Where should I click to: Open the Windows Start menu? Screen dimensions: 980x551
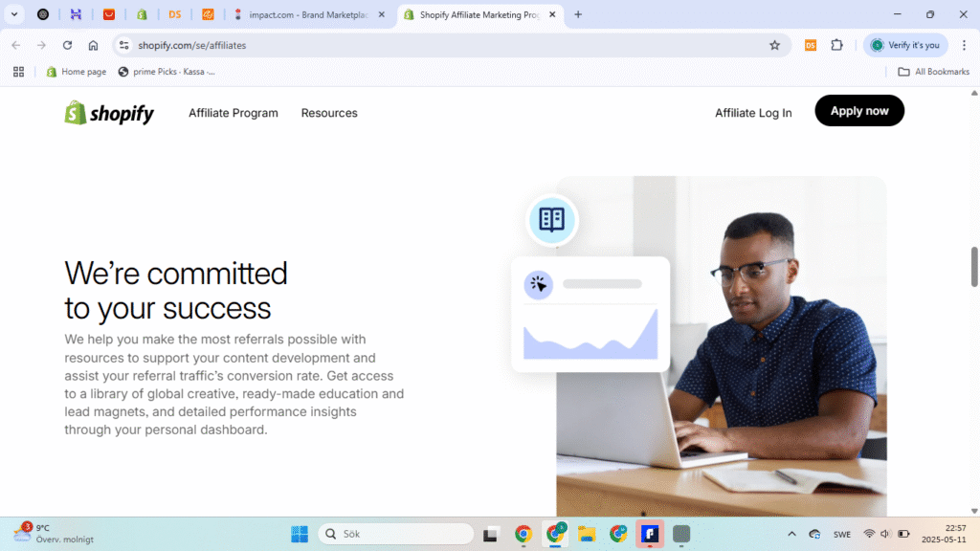coord(300,534)
